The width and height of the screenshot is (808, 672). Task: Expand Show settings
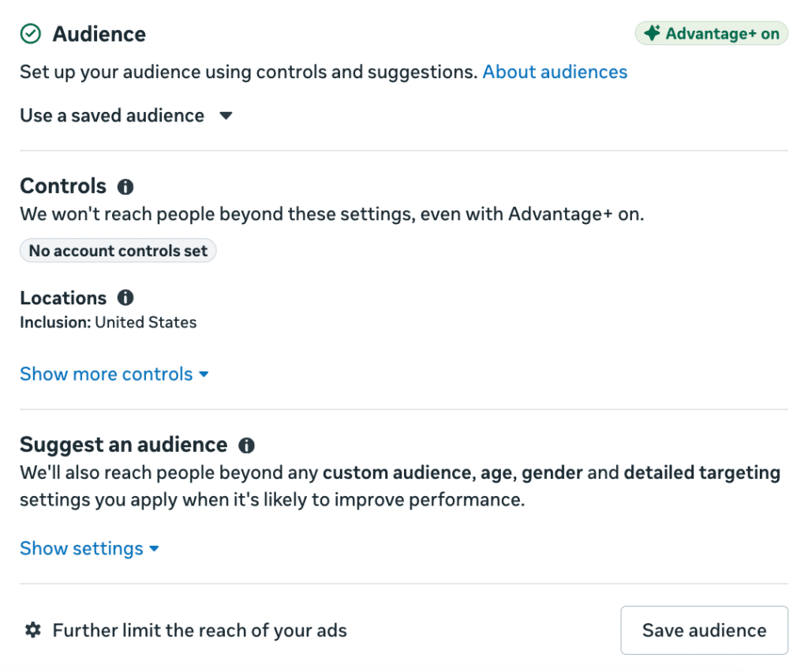coord(89,548)
